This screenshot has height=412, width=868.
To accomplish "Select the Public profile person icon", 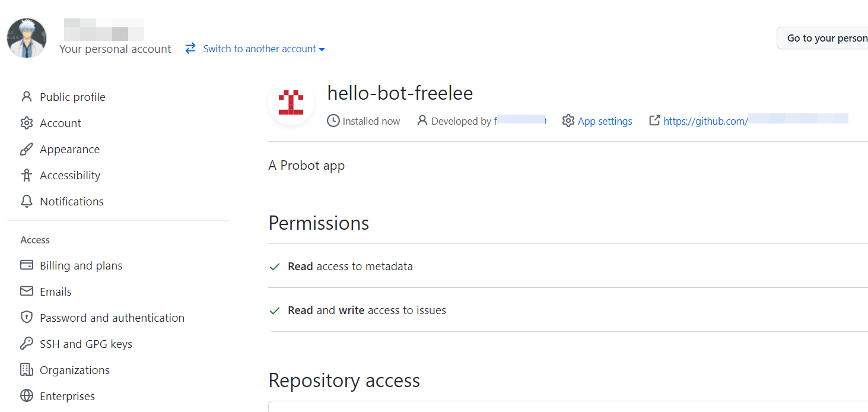I will (x=27, y=96).
